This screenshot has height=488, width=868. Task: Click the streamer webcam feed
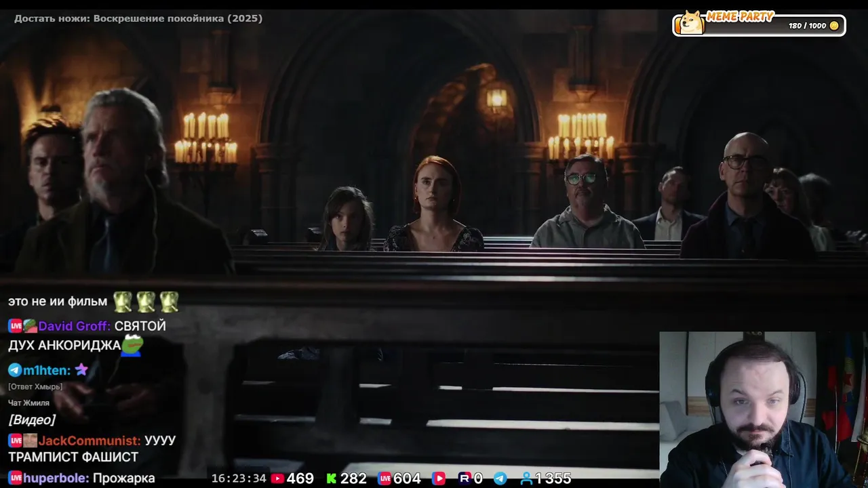pyautogui.click(x=764, y=409)
